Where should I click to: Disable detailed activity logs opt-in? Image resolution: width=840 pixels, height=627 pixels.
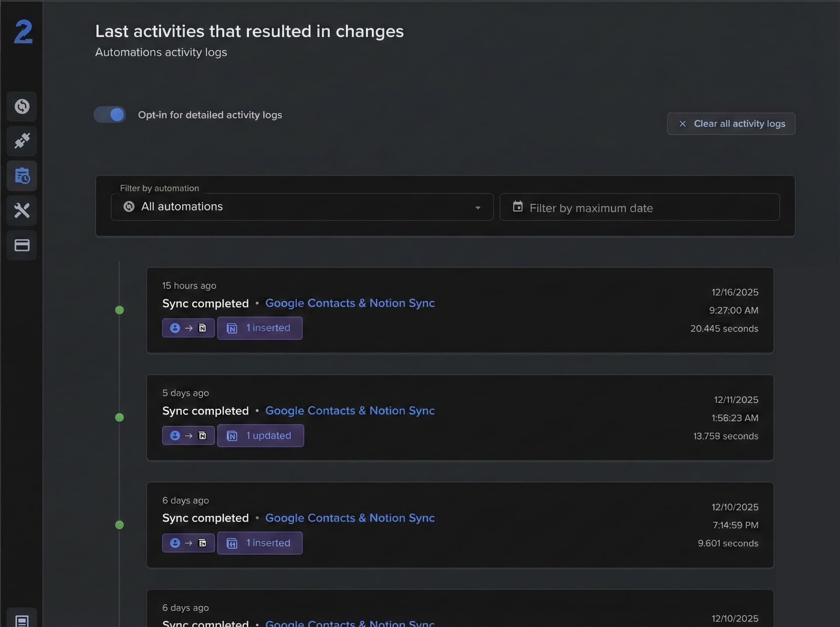click(109, 115)
